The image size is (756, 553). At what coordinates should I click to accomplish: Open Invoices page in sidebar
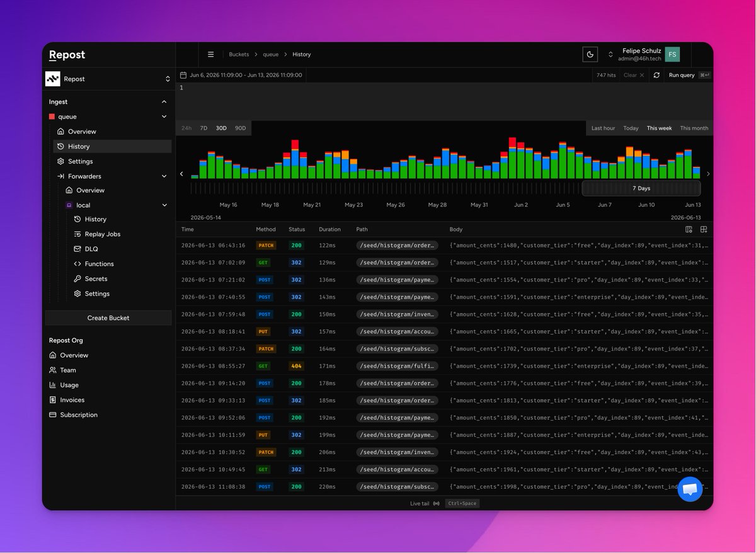[x=72, y=400]
